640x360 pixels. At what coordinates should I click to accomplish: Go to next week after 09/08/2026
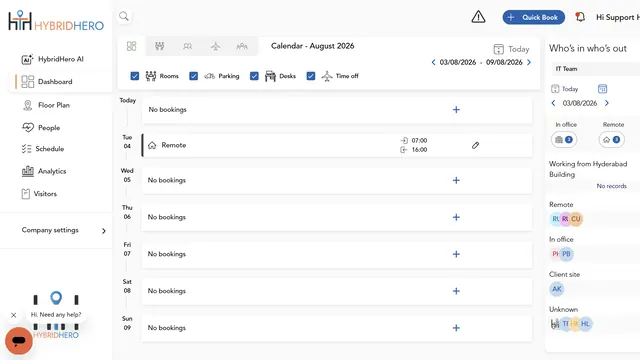(x=529, y=62)
